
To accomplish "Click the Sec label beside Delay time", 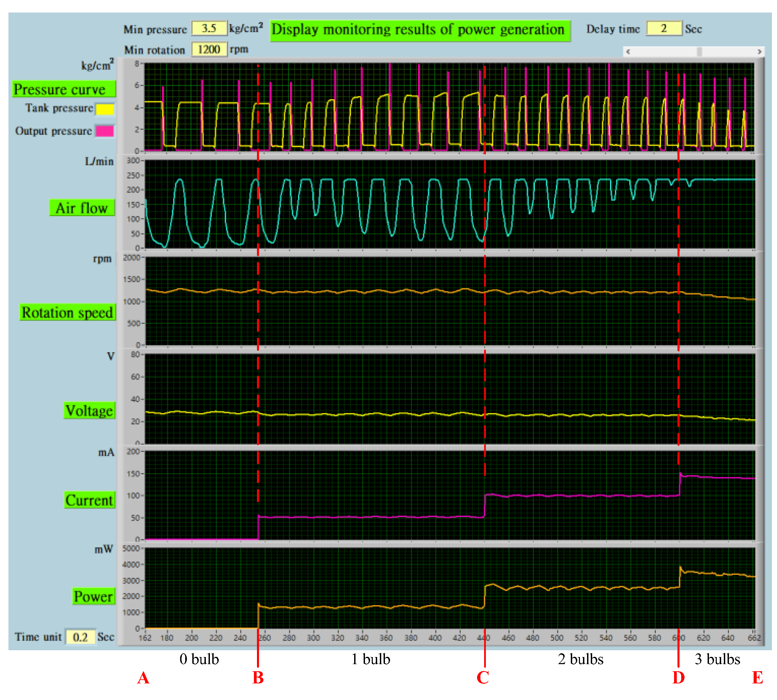I will click(693, 29).
